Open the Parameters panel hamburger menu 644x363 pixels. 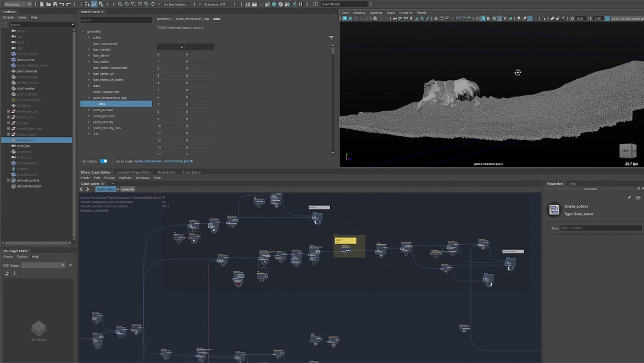638,197
